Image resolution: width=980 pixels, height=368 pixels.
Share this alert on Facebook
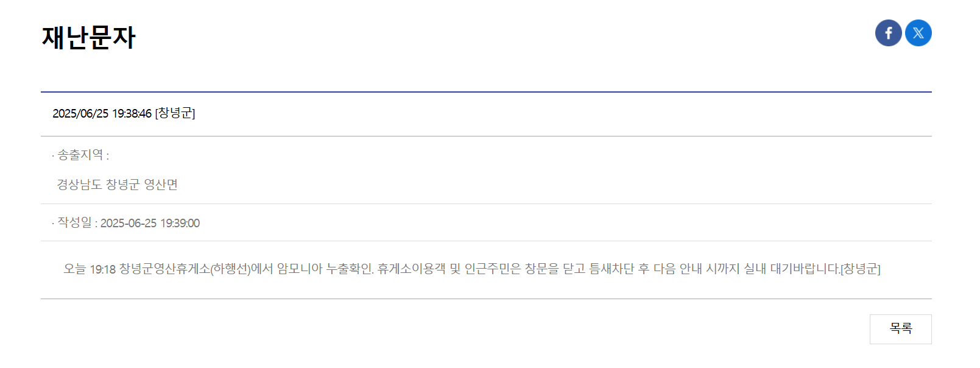[x=888, y=33]
